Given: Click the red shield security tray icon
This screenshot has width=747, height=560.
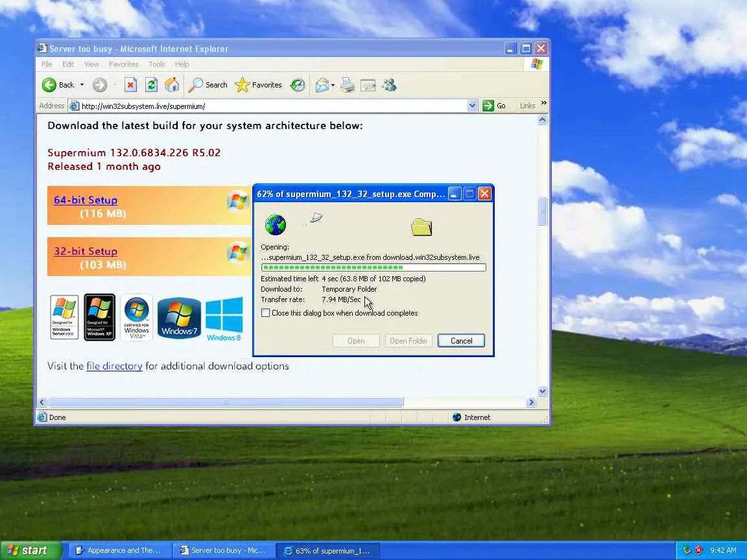Looking at the screenshot, I should click(698, 550).
